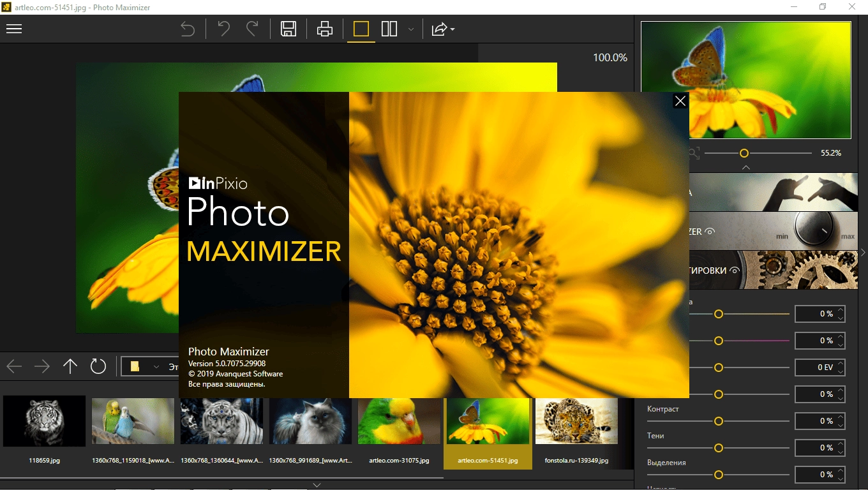Click the Version 5.0.7075.29908 text
The image size is (868, 490).
pyautogui.click(x=227, y=364)
